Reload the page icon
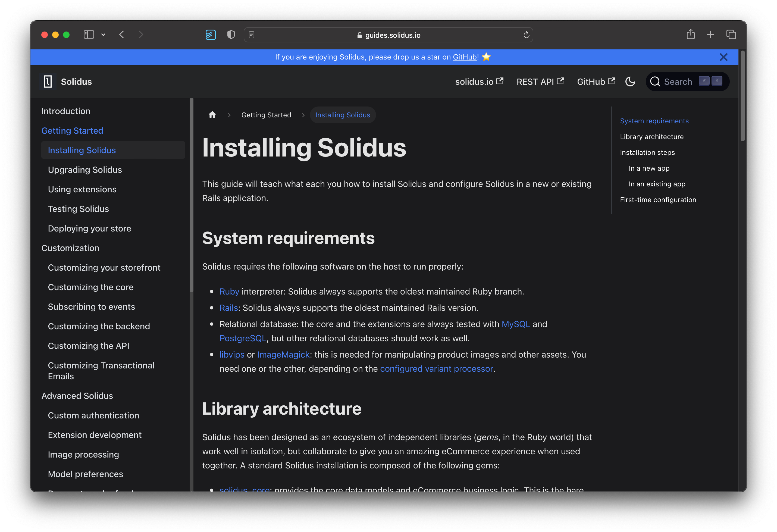 (x=526, y=35)
